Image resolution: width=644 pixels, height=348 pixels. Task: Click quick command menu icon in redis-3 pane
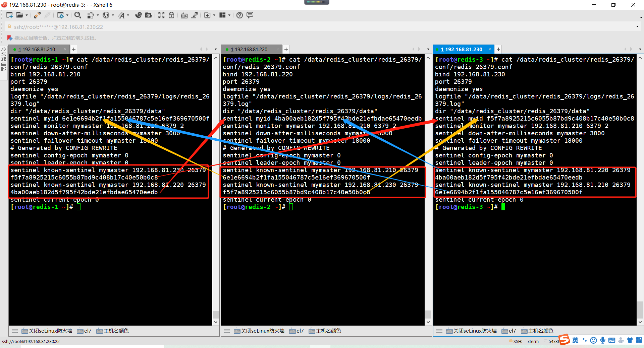(439, 331)
